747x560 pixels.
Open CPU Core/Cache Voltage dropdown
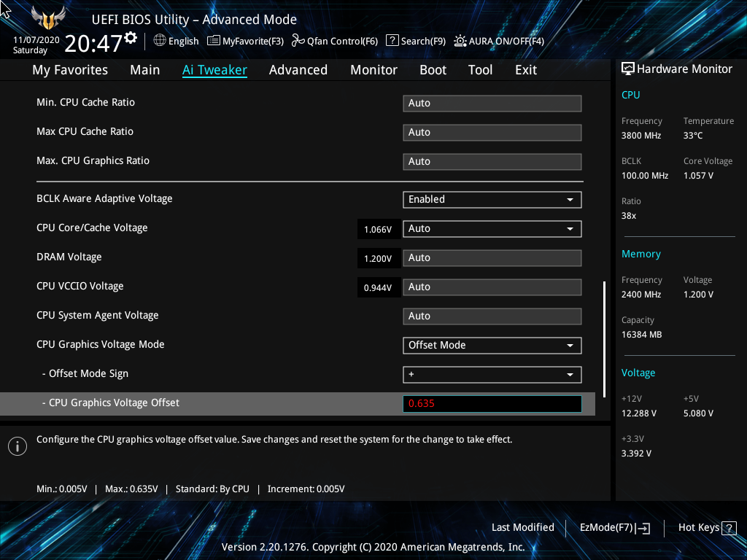coord(492,228)
